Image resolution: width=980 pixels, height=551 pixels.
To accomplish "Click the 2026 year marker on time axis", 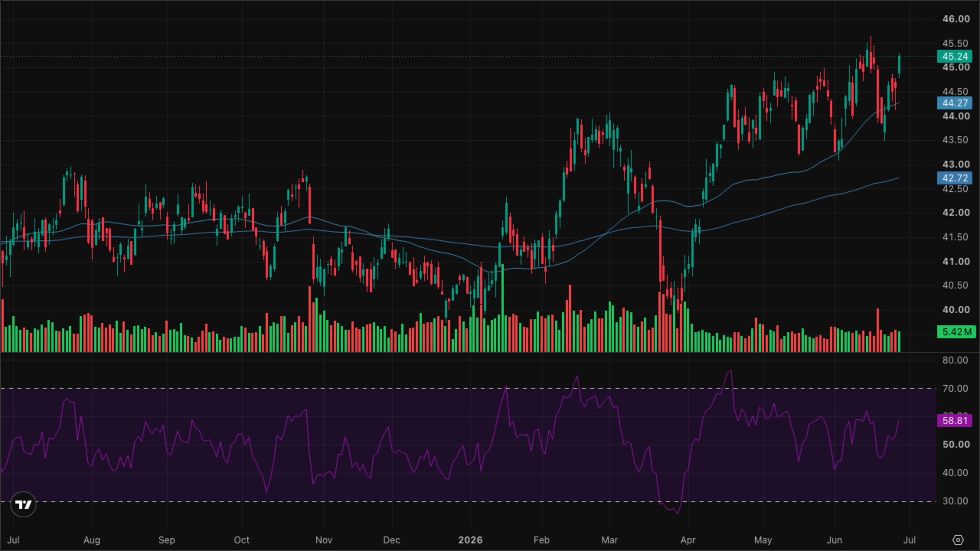I will click(470, 540).
